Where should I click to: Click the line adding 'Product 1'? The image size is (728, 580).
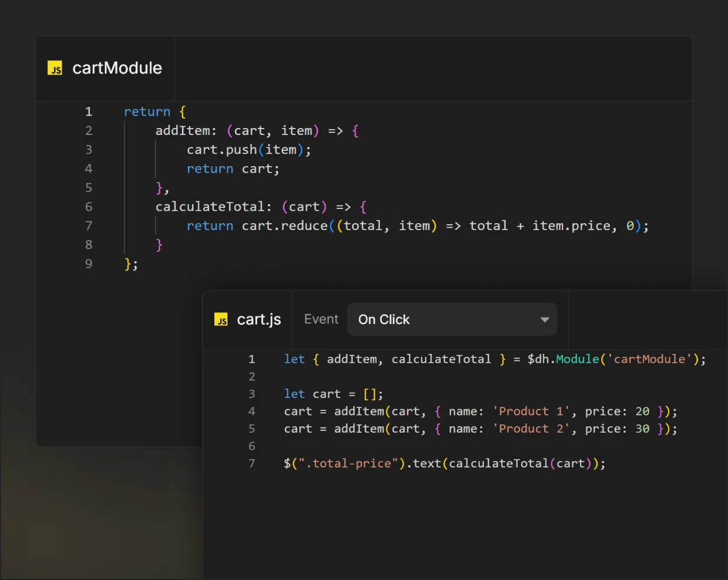pyautogui.click(x=481, y=412)
